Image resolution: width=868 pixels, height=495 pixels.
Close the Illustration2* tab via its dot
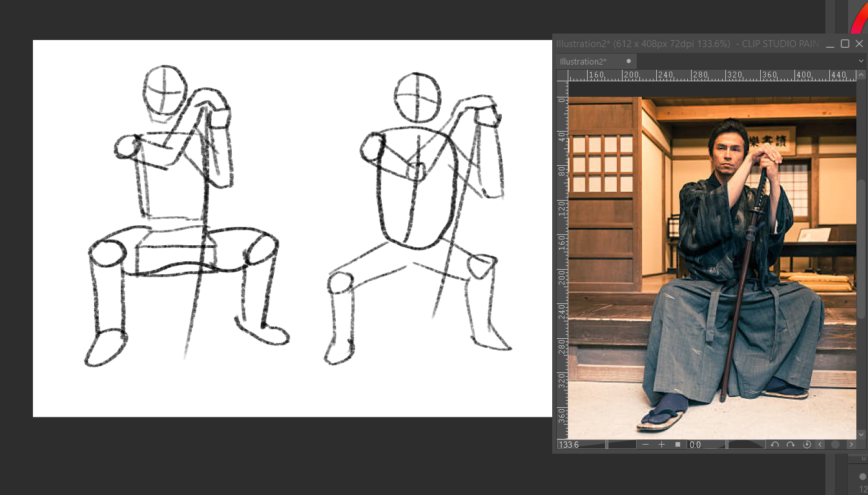[x=628, y=61]
